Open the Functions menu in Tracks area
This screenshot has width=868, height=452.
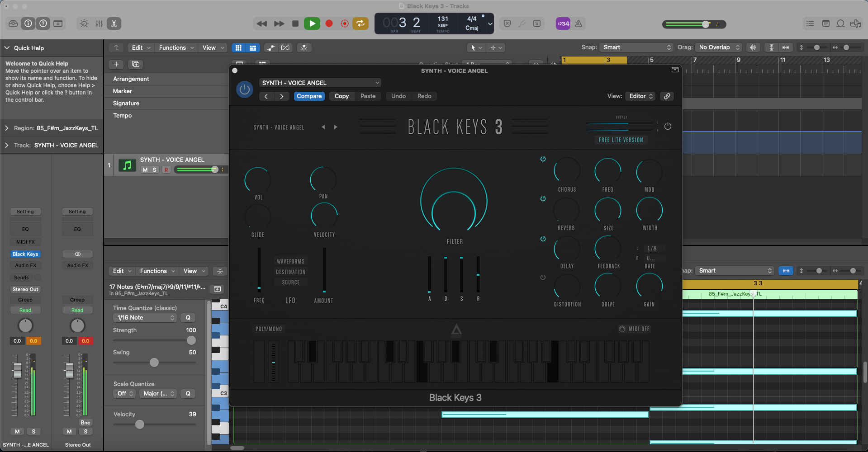pos(176,47)
